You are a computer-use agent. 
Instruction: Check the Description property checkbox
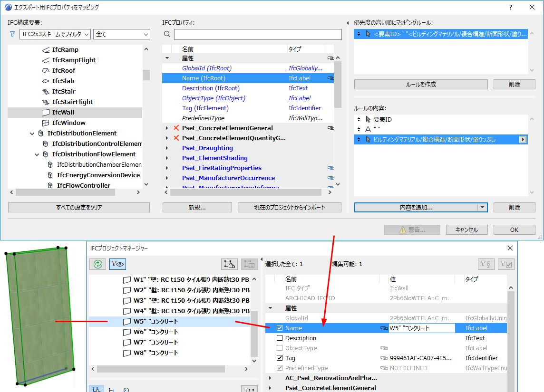(280, 338)
